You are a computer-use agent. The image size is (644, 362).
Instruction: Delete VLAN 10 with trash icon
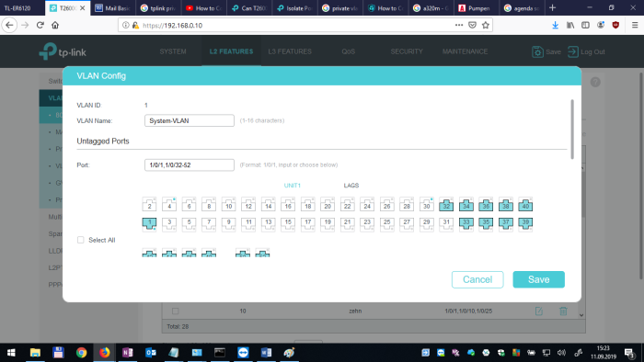click(563, 311)
